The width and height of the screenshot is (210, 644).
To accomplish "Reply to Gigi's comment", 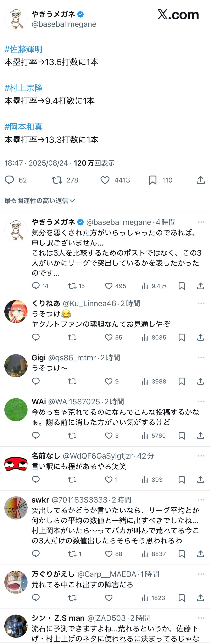I will (x=36, y=381).
